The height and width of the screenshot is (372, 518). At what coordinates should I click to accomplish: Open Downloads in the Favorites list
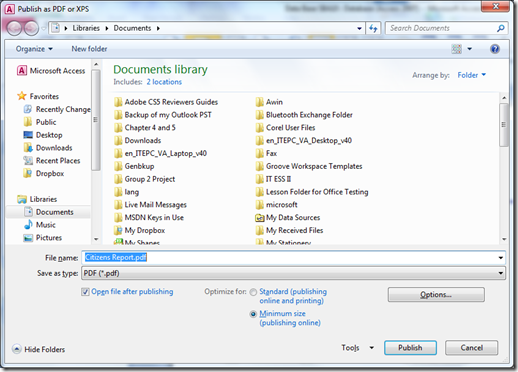48,148
